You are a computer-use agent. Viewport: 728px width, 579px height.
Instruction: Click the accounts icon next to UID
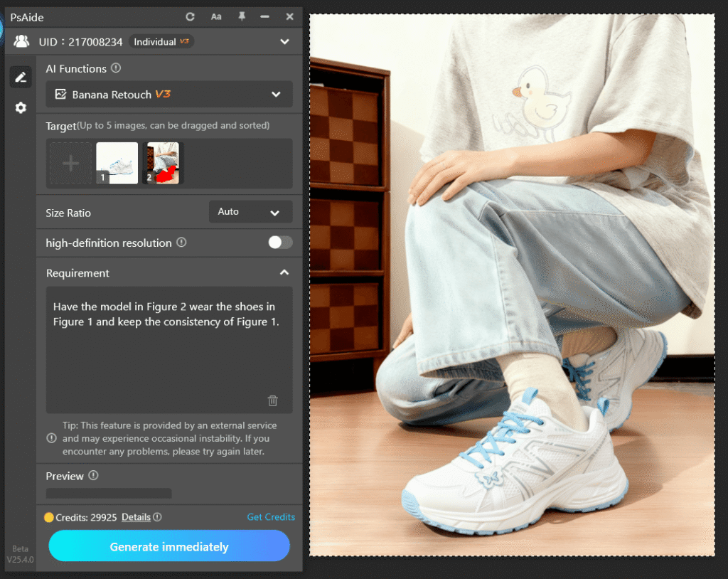click(x=21, y=41)
